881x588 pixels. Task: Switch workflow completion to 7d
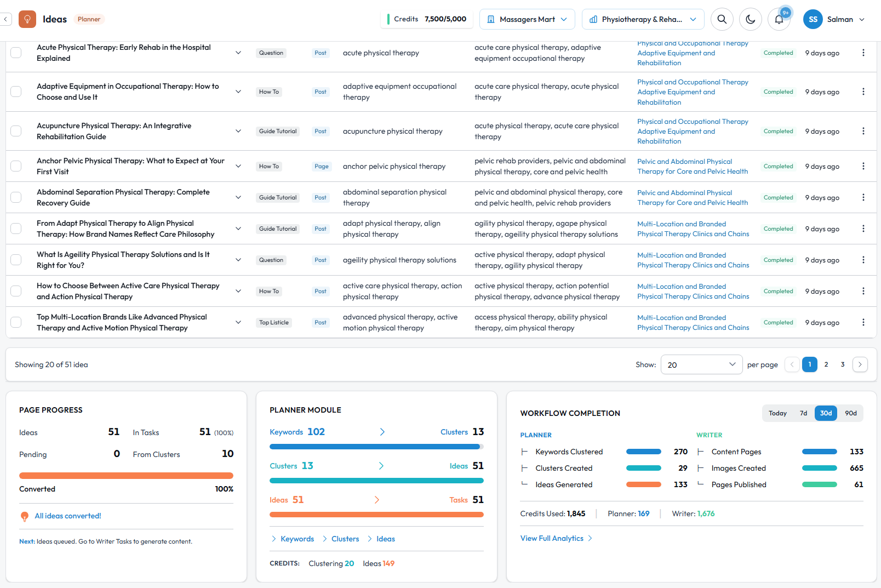point(803,413)
